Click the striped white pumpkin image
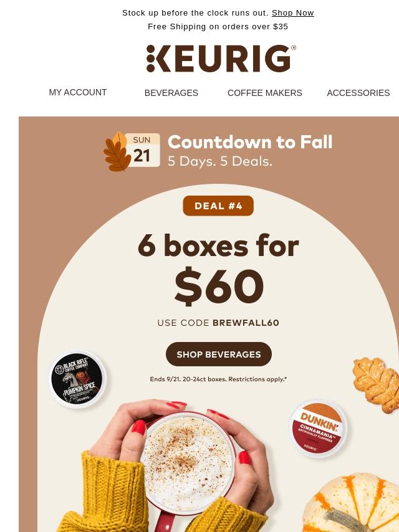The width and height of the screenshot is (399, 532). point(351,503)
